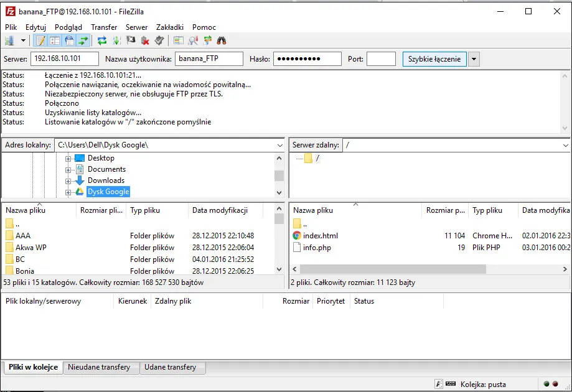This screenshot has height=392, width=572.
Task: Open the quick connect history dropdown
Action: tap(474, 59)
